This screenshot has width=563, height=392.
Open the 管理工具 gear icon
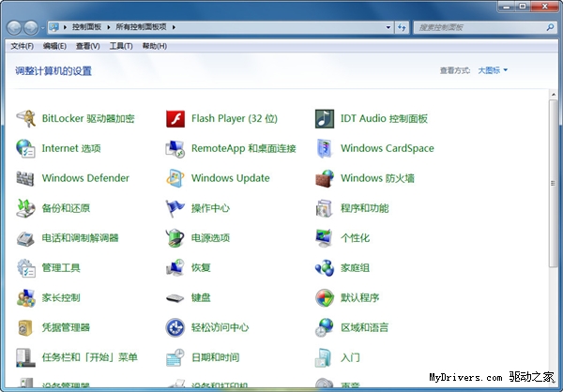click(25, 268)
